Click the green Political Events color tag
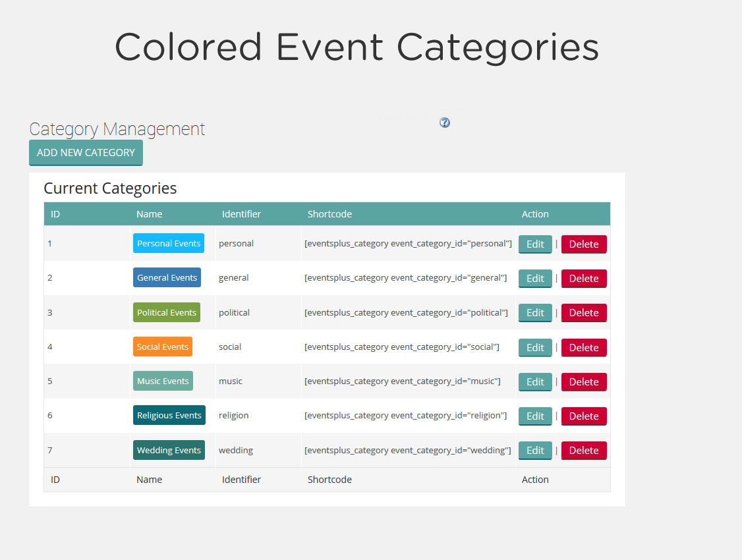This screenshot has width=742, height=560. (x=167, y=312)
